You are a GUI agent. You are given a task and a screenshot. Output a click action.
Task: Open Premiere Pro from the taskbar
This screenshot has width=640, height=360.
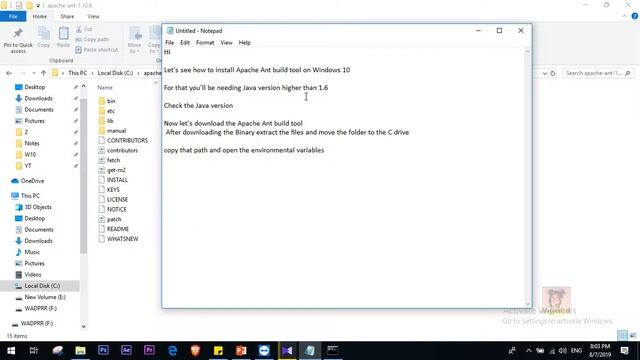(149, 350)
